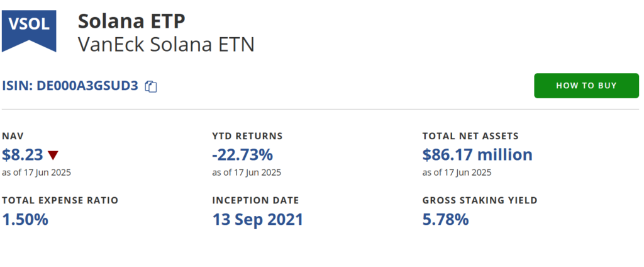The height and width of the screenshot is (267, 644).
Task: Select the 1.50% total expense ratio value
Action: [x=25, y=219]
